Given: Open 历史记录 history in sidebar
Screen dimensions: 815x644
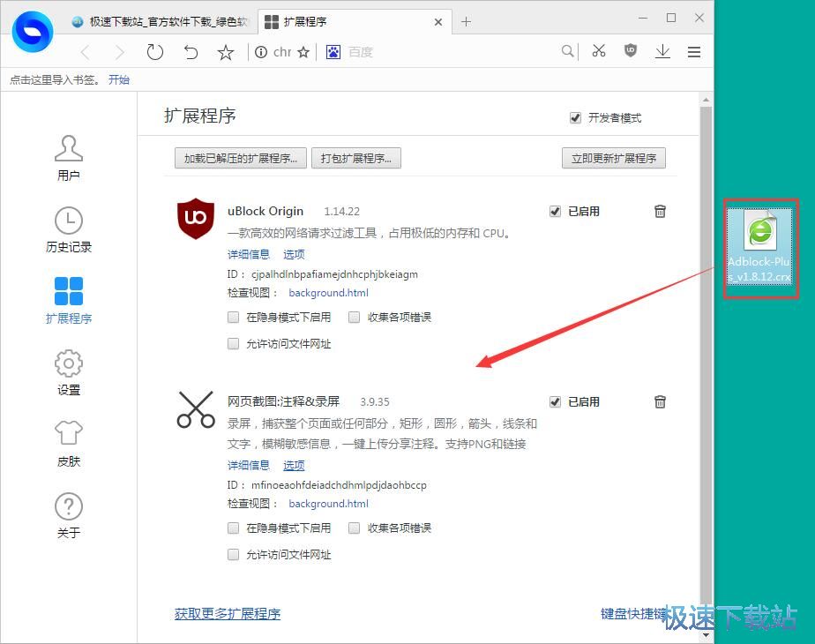Looking at the screenshot, I should [x=69, y=229].
